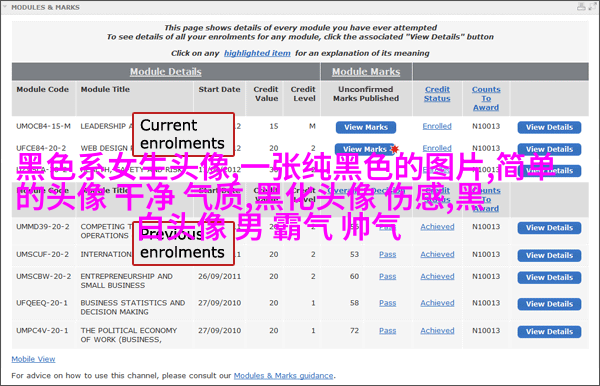Viewport: 600px width, 386px height.
Task: Select module code UMPC4V-20-1
Action: [x=42, y=331]
